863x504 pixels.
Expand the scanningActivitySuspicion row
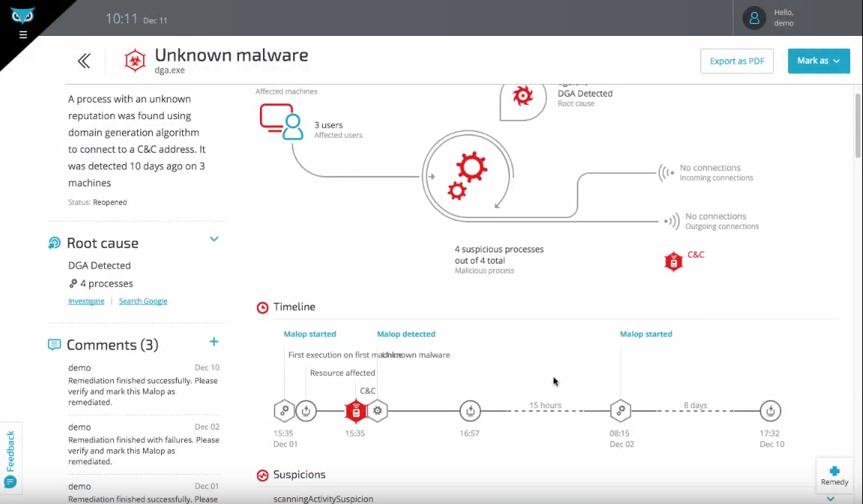[x=830, y=499]
